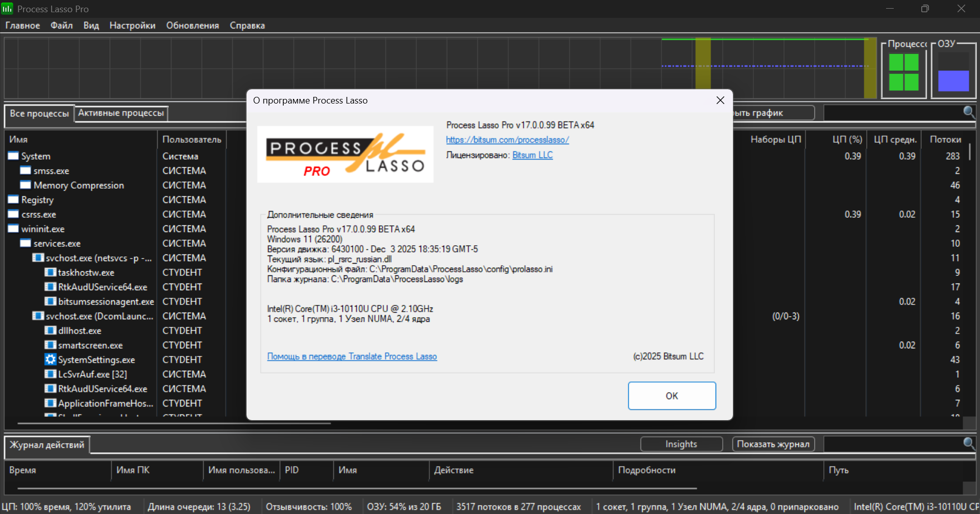Screen dimensions: 980x514
Task: Click the process list horizontal scrollbar
Action: (x=174, y=423)
